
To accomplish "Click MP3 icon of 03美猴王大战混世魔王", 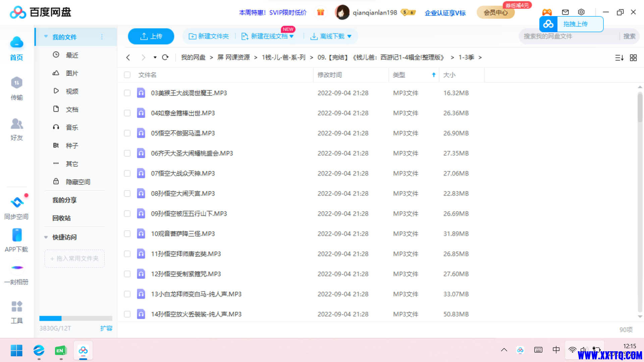I will 141,93.
